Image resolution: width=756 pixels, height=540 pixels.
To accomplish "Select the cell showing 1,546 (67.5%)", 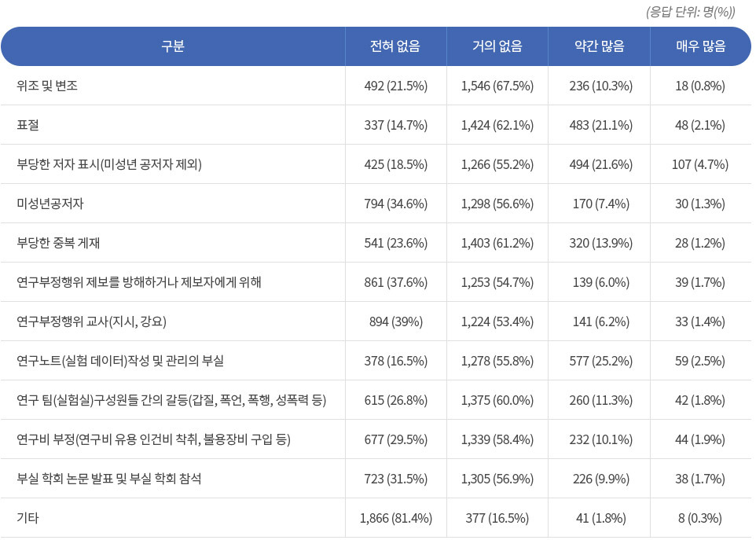I will pyautogui.click(x=497, y=86).
